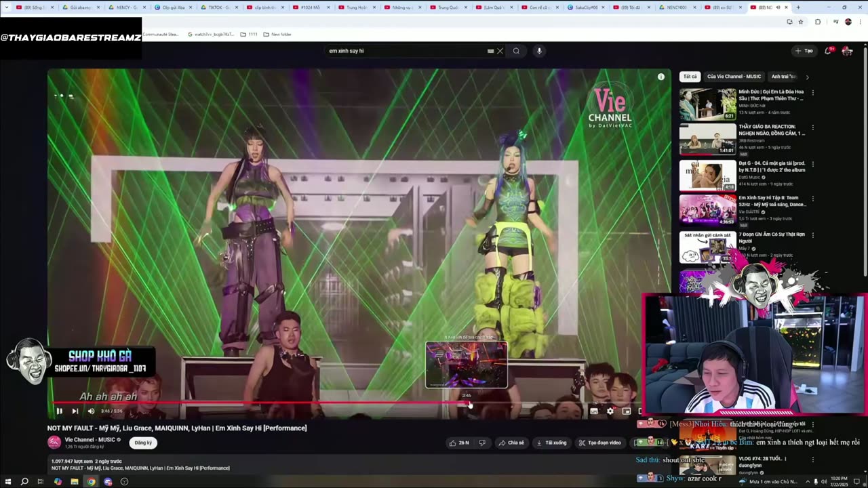
Task: Dislike the NOT MY FAULT video
Action: (x=482, y=443)
